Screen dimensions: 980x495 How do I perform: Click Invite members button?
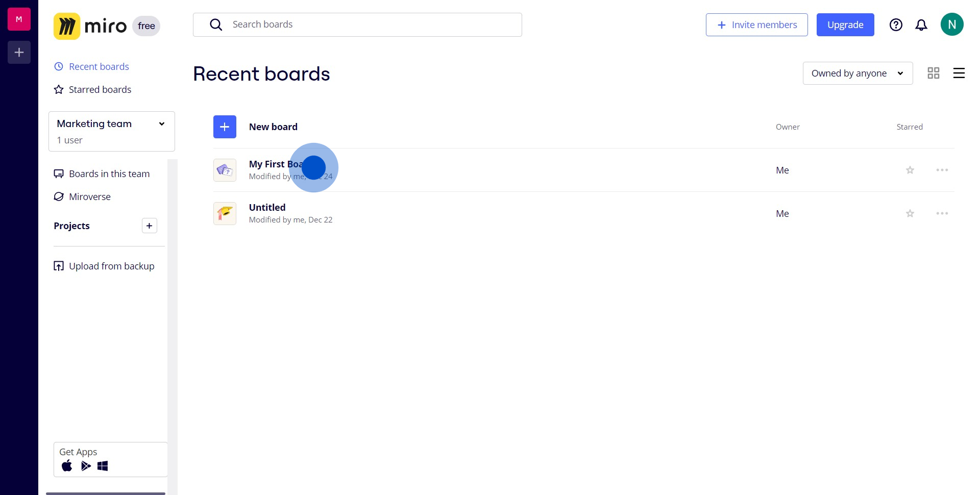756,25
